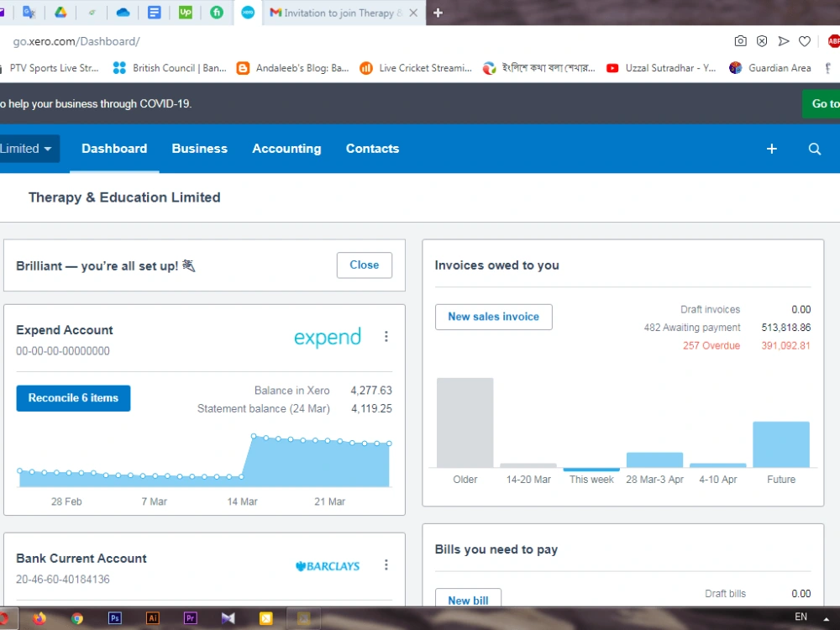Open the Bank Current Account overflow menu

coord(386,565)
